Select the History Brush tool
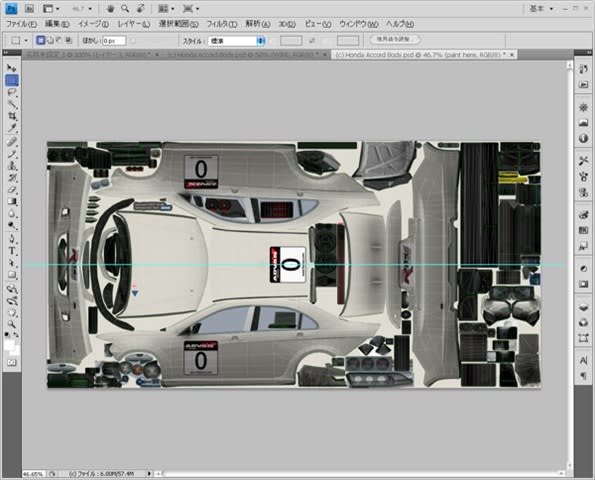 pos(12,178)
